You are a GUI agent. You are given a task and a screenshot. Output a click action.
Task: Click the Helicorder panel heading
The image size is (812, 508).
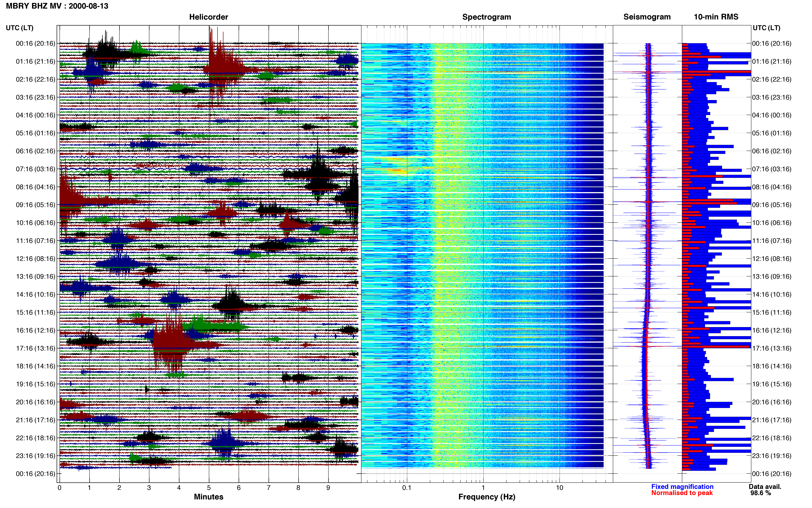tap(209, 17)
